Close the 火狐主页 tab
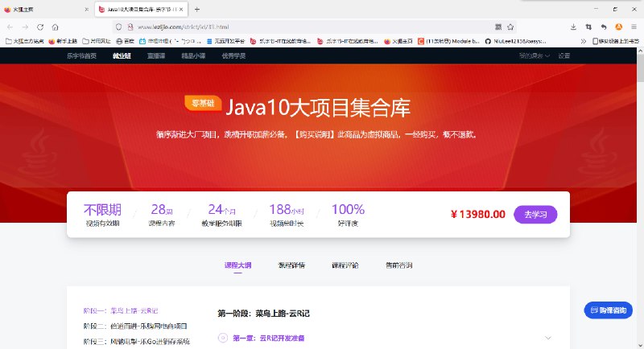The width and height of the screenshot is (644, 349). click(86, 9)
